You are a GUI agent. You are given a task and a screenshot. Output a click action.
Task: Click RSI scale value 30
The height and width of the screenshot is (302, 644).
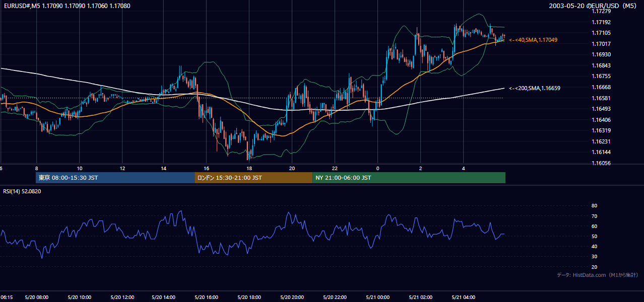point(594,257)
